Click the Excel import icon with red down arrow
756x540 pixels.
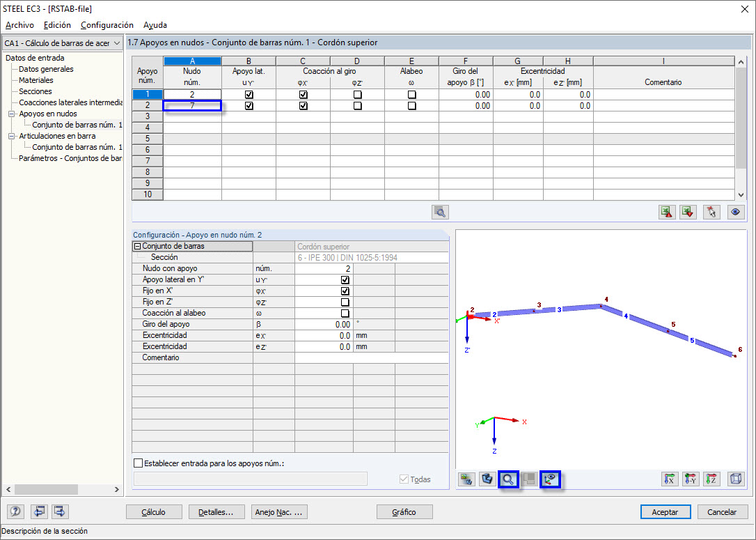(688, 213)
